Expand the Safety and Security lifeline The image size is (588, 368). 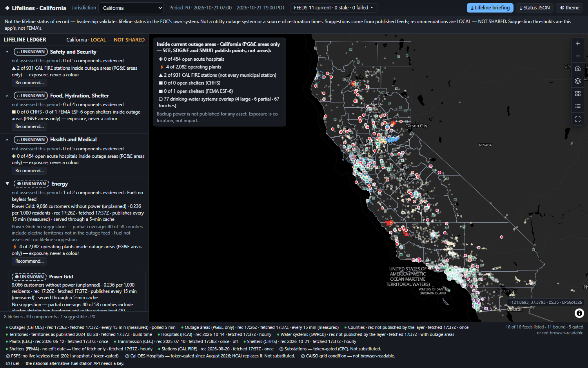[7, 52]
